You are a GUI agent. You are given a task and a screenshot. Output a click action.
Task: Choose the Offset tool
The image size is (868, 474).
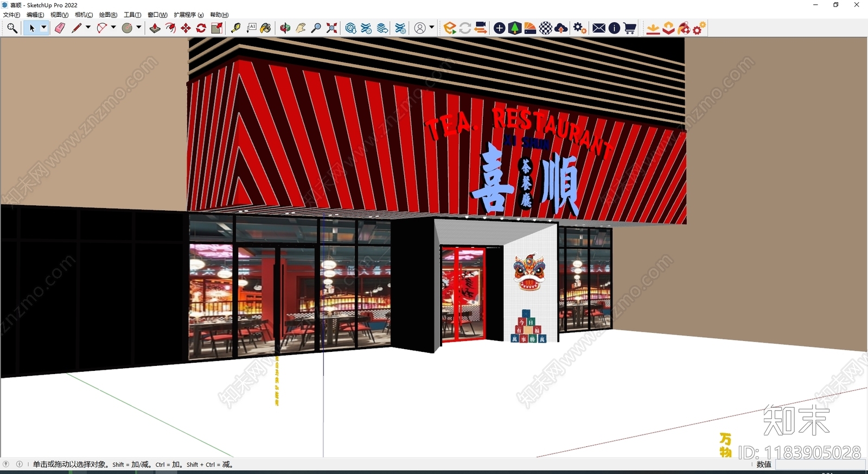coord(170,28)
